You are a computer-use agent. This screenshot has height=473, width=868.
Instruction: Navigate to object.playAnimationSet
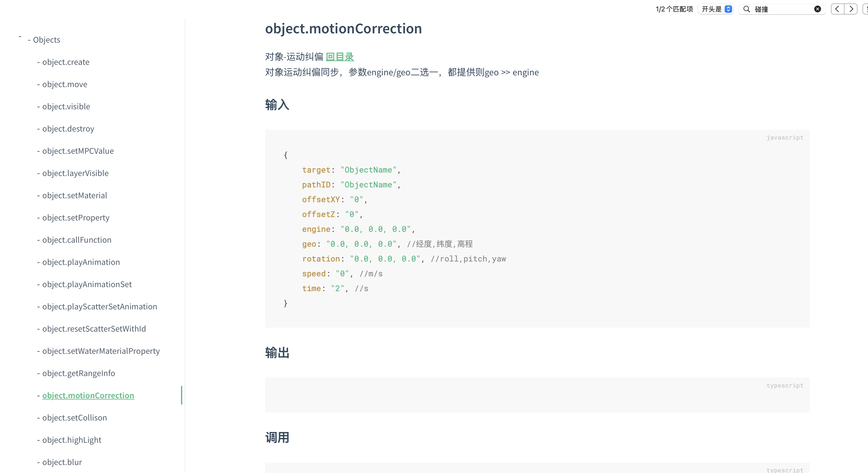(x=87, y=284)
